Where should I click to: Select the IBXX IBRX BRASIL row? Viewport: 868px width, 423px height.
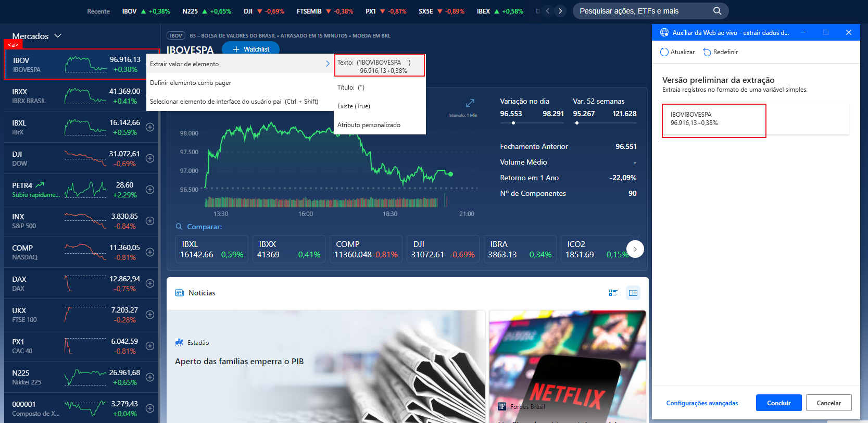82,96
